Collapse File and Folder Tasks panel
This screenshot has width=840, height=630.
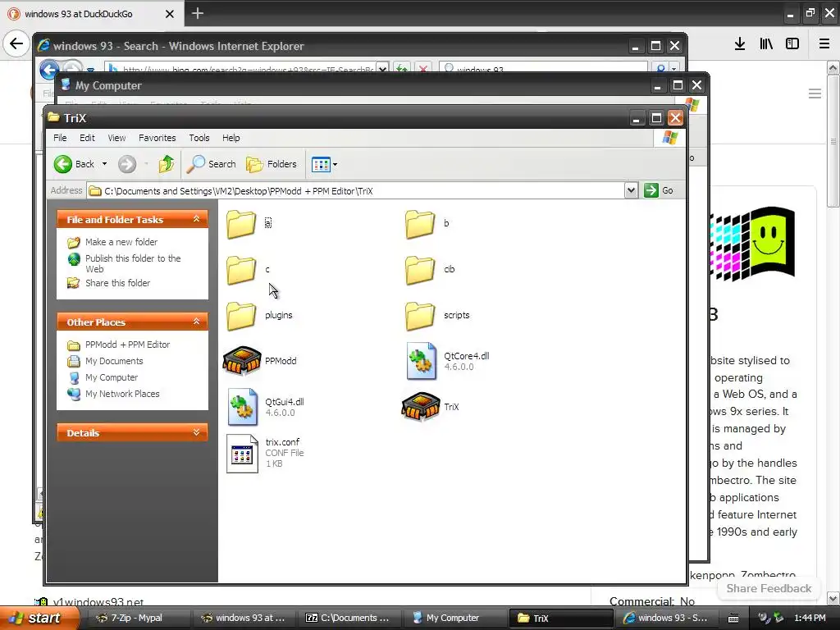pos(197,219)
